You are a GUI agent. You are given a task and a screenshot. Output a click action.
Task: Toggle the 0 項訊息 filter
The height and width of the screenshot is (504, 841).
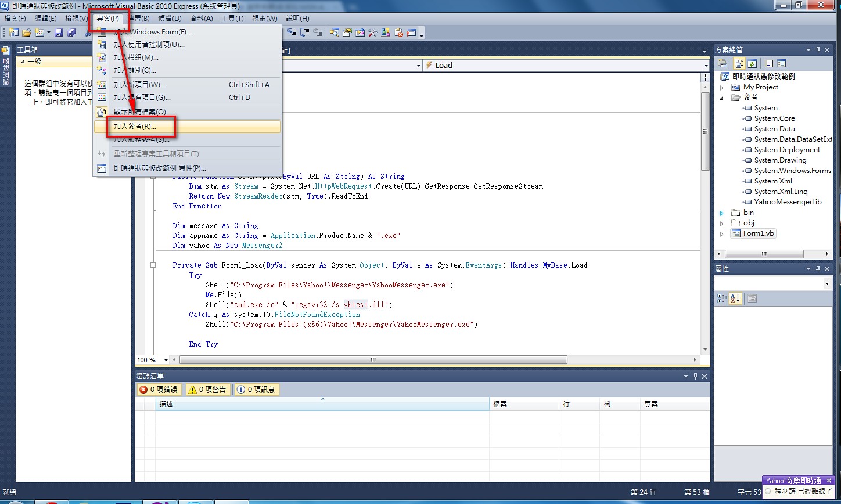click(x=256, y=390)
